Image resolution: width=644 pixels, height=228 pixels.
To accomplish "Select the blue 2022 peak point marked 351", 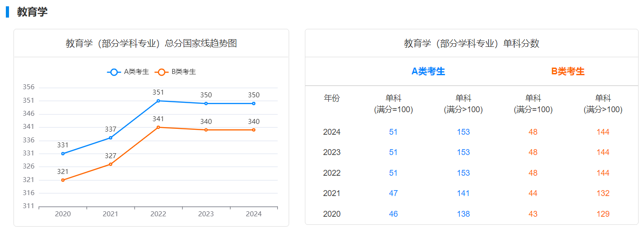I will 159,101.
